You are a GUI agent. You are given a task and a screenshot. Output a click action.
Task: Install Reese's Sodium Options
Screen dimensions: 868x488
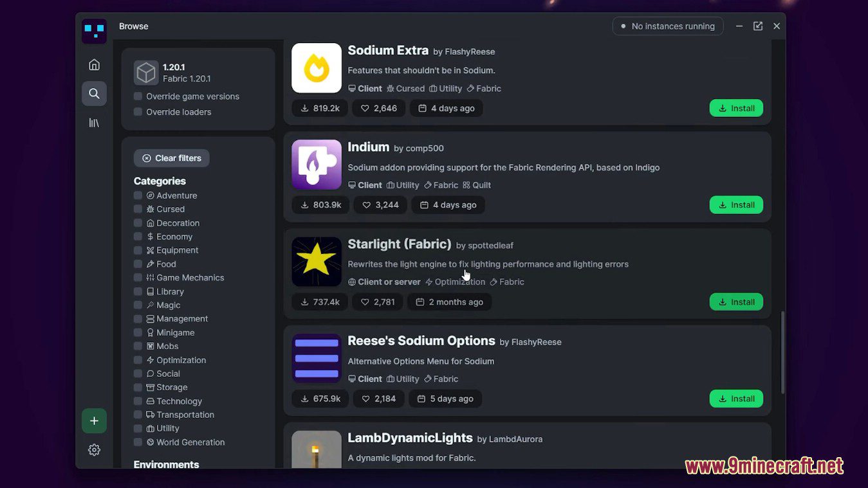click(736, 399)
